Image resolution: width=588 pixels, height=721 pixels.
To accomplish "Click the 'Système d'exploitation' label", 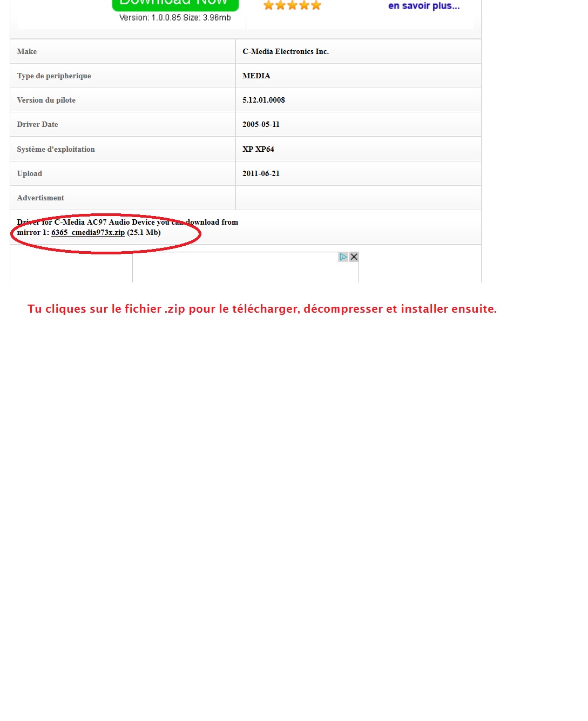I will tap(56, 149).
